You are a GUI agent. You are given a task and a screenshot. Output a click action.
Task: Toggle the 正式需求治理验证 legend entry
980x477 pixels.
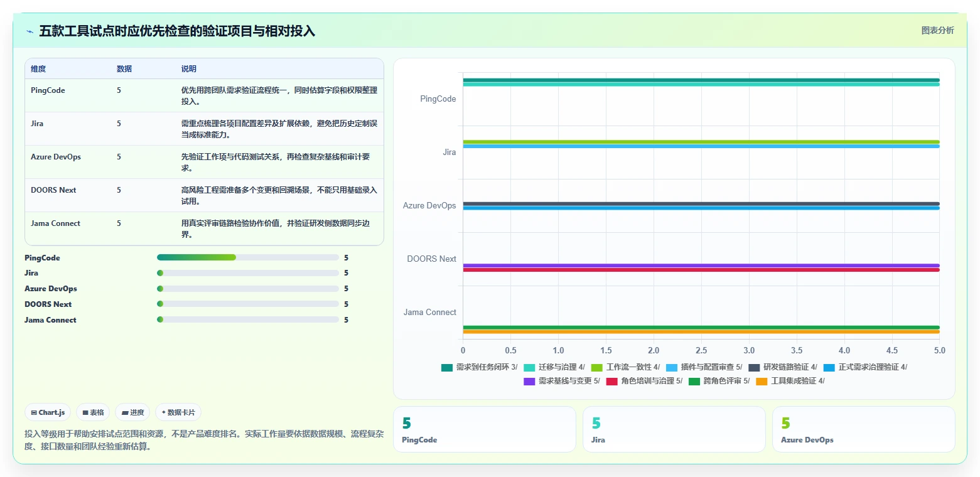pos(865,367)
